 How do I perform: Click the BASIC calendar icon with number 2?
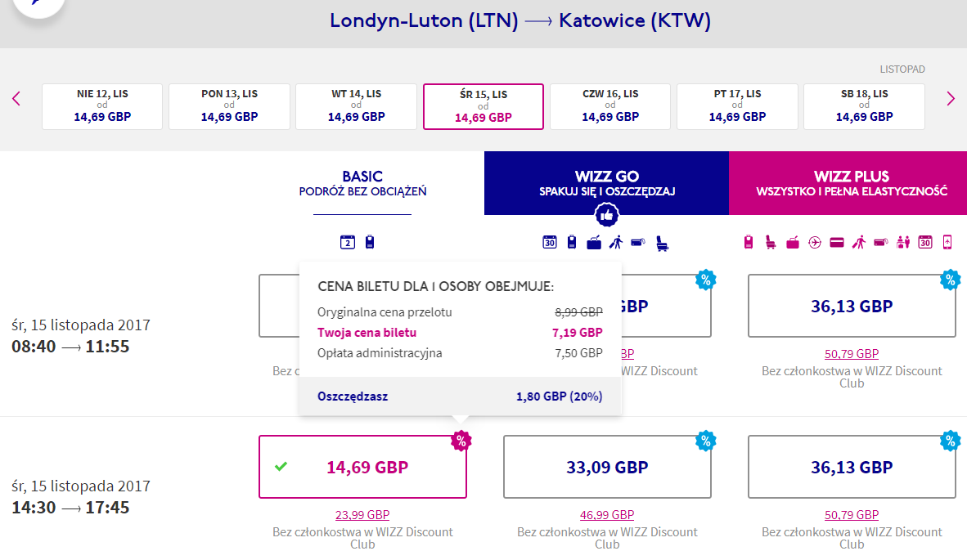coord(348,242)
